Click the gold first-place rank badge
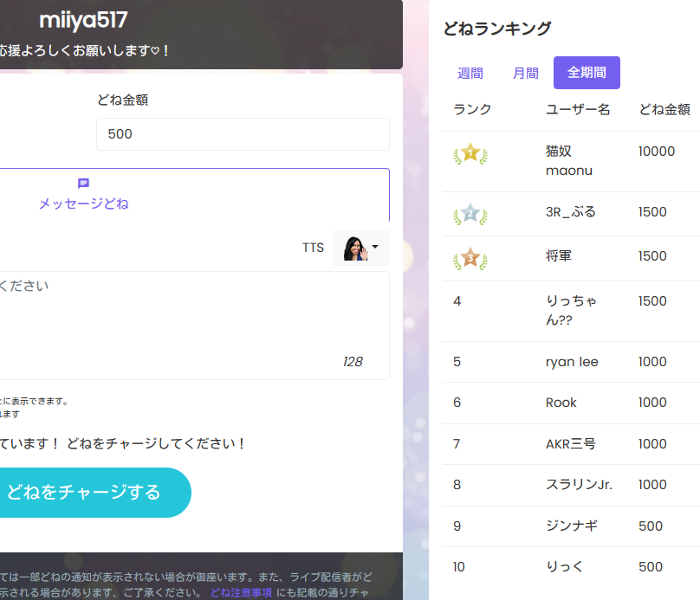 tap(470, 154)
